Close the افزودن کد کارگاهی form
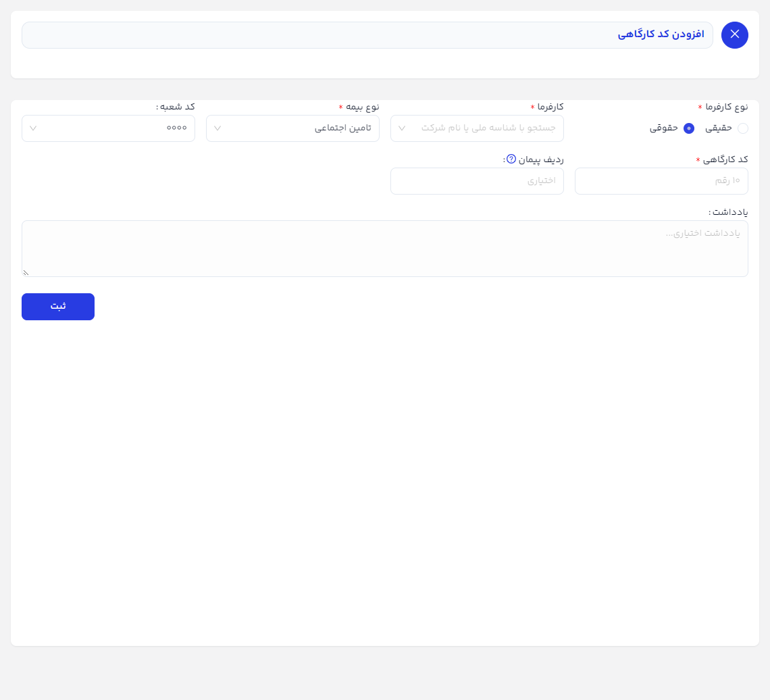This screenshot has width=770, height=700. tap(734, 35)
